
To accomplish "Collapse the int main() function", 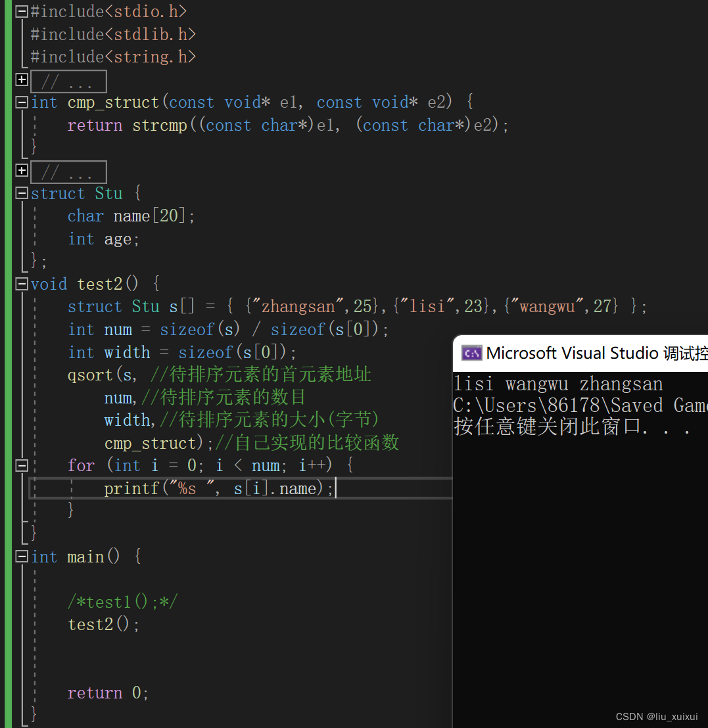I will [x=22, y=557].
